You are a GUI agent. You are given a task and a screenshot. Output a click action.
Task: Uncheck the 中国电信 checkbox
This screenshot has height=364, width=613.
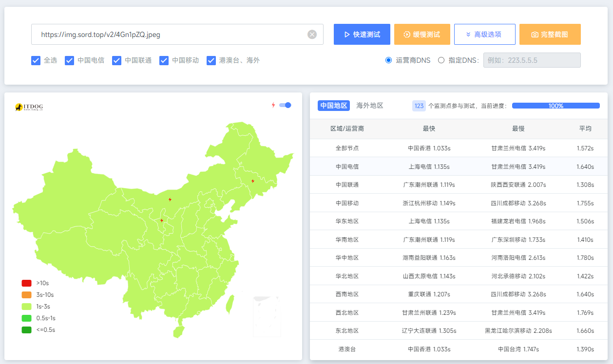click(x=69, y=60)
